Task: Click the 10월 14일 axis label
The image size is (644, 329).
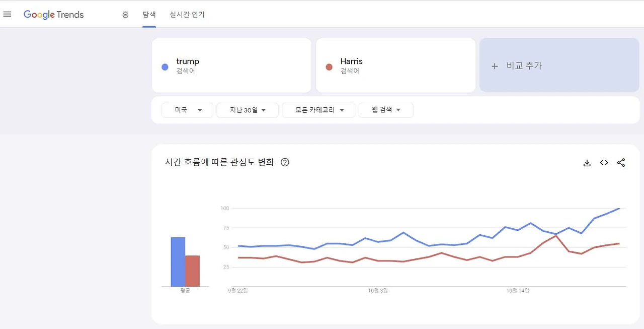Action: [518, 290]
